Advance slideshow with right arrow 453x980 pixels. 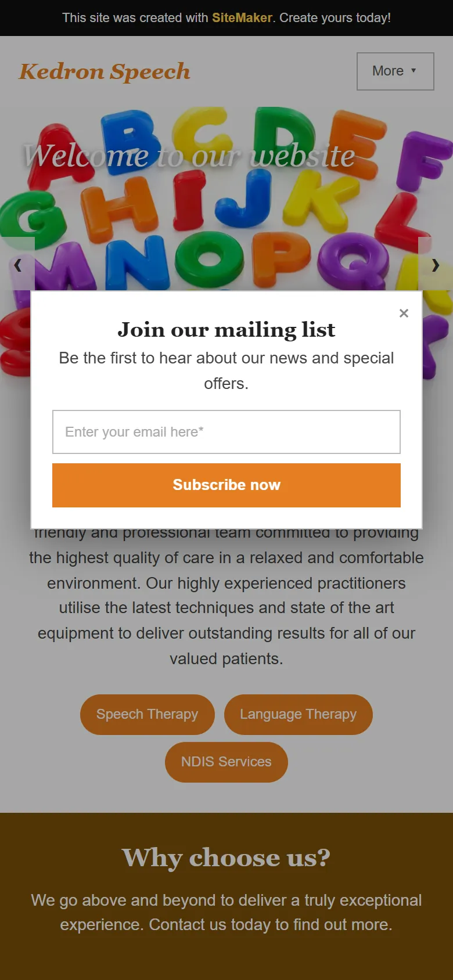coord(436,265)
